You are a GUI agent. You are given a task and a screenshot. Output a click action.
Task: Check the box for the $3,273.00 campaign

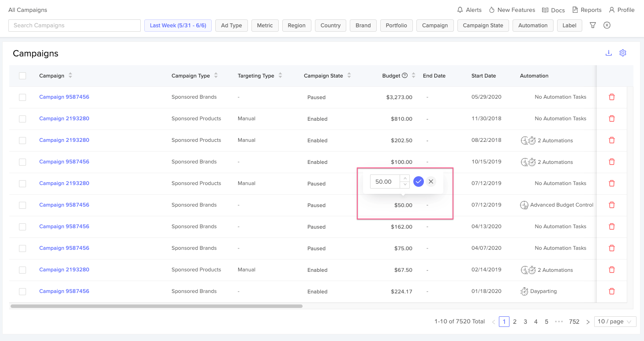[22, 97]
